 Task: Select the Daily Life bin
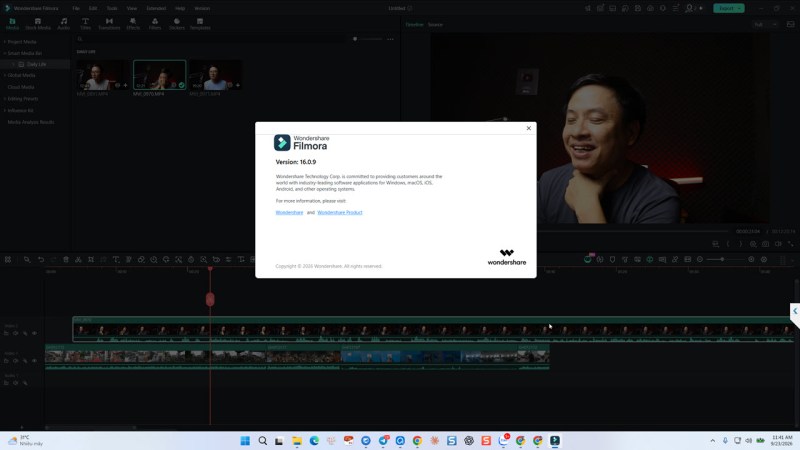pyautogui.click(x=36, y=64)
